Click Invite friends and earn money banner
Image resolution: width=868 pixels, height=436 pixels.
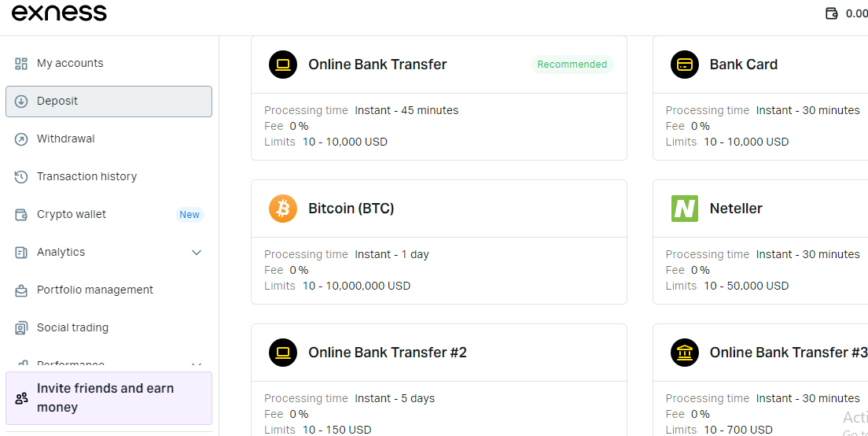click(109, 397)
